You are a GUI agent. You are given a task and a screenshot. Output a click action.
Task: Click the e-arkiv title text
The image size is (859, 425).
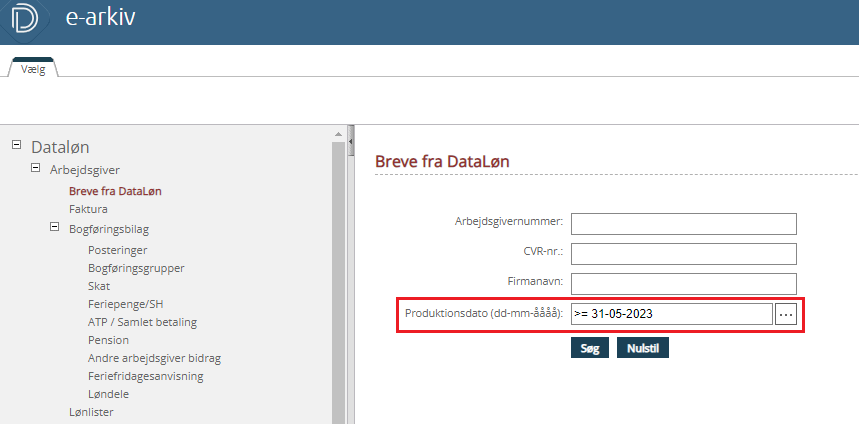[x=100, y=18]
